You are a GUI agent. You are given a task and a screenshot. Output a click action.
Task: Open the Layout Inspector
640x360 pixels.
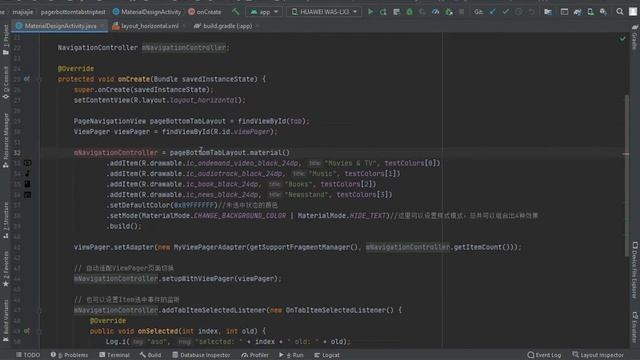point(598,355)
